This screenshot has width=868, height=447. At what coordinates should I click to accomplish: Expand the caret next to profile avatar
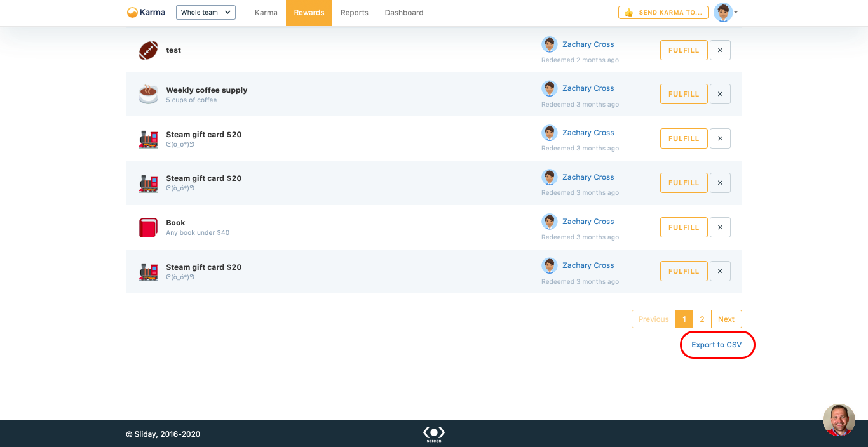click(x=736, y=12)
